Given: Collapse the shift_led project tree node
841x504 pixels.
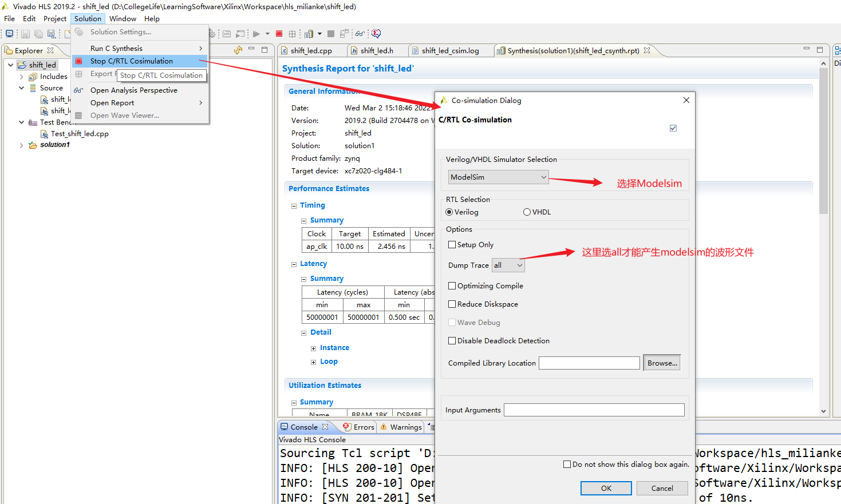Looking at the screenshot, I should 11,65.
